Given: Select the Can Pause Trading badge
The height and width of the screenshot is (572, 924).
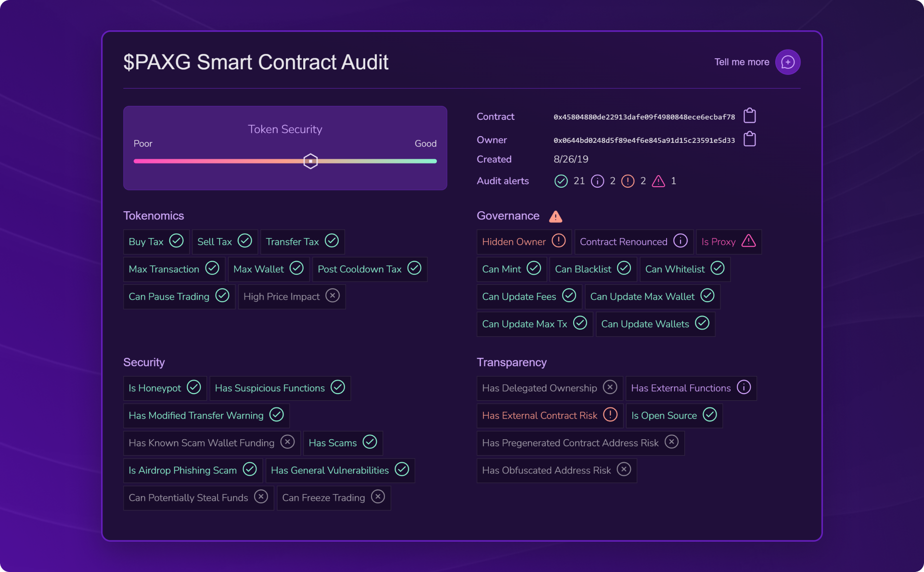Looking at the screenshot, I should [x=179, y=296].
